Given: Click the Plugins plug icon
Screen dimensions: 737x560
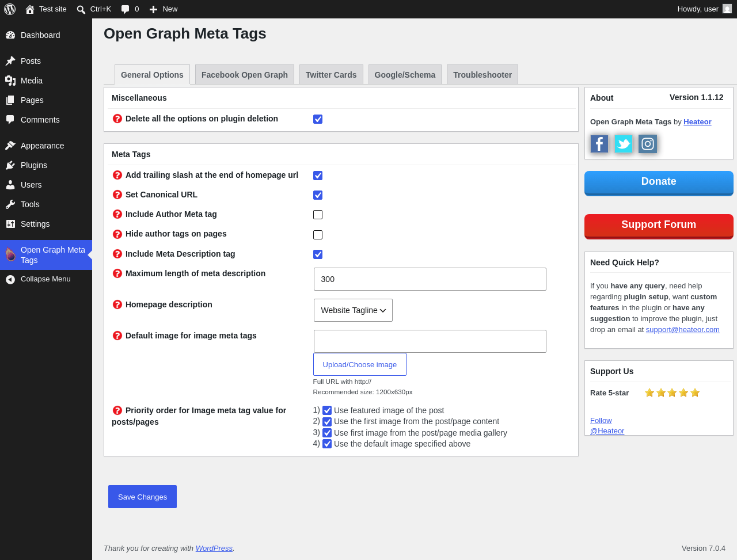Looking at the screenshot, I should click(x=10, y=165).
